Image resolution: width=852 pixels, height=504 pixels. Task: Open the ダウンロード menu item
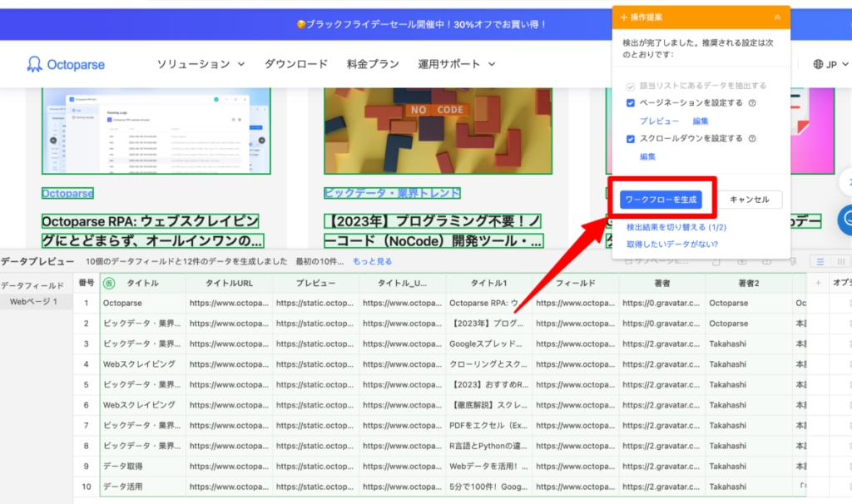(x=296, y=64)
